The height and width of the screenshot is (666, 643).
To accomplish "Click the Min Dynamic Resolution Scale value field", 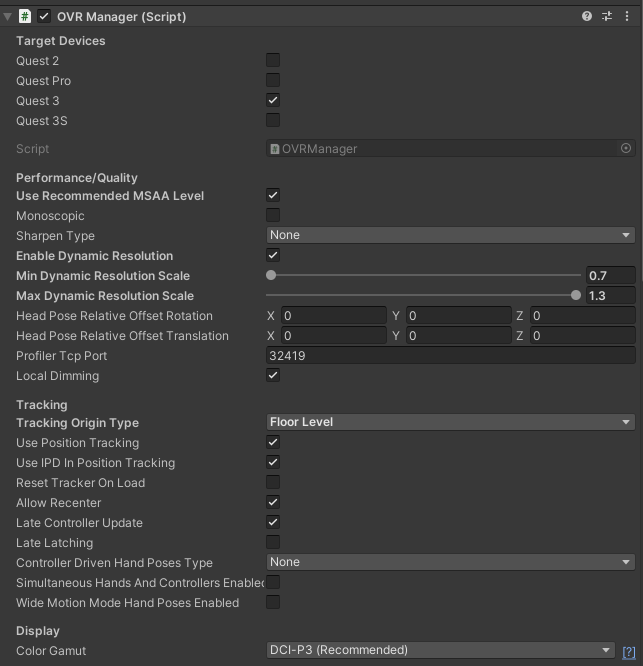I will (x=610, y=276).
